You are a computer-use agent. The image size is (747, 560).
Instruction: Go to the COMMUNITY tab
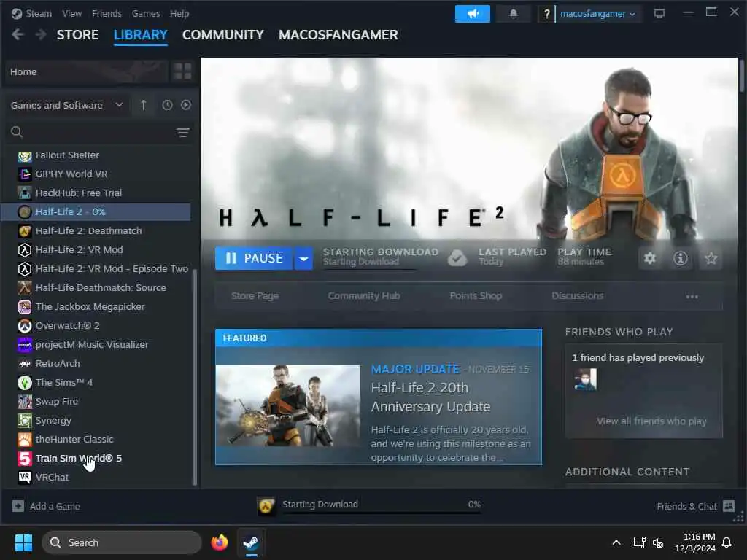coord(223,35)
